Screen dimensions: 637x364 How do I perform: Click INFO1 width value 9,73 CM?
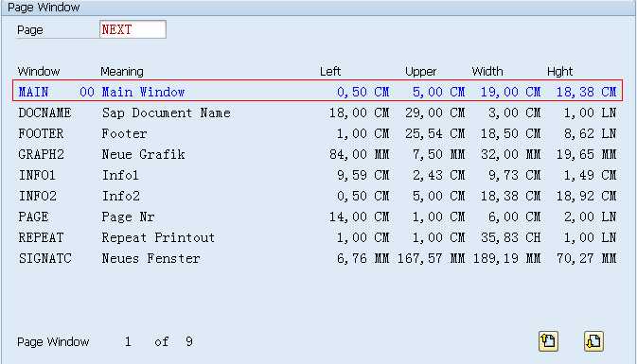[514, 175]
